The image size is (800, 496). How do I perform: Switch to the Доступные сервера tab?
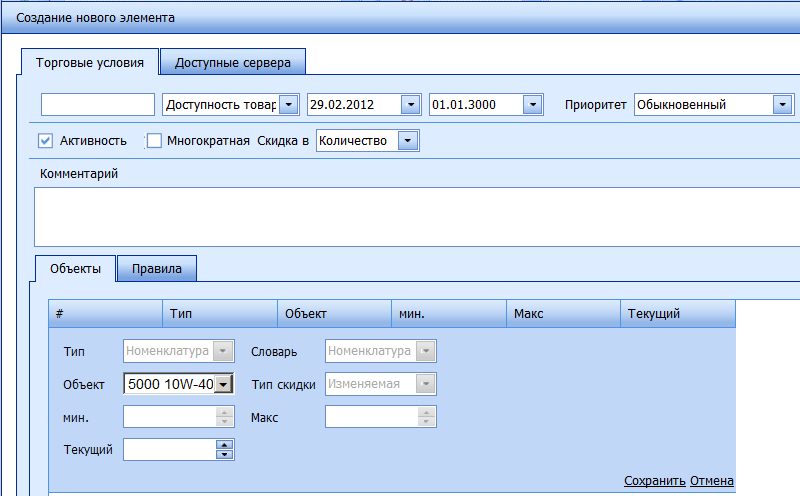(x=233, y=62)
